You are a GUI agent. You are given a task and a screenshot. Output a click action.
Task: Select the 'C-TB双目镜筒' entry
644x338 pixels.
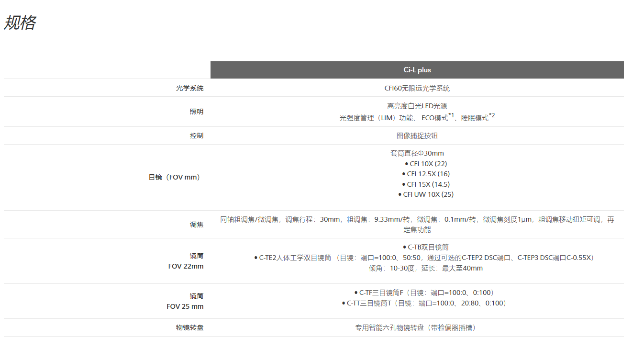pyautogui.click(x=426, y=247)
